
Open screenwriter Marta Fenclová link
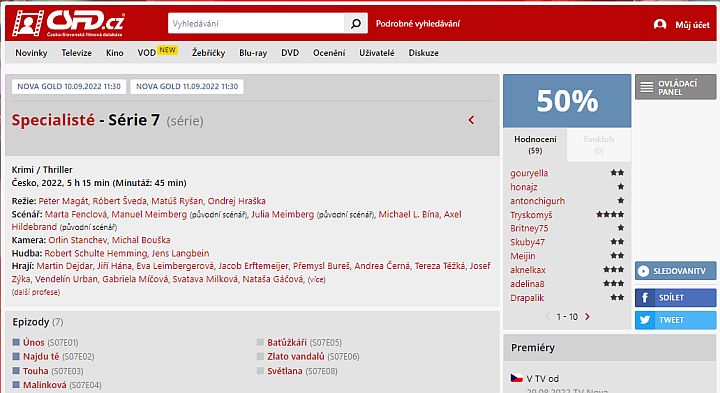tap(76, 214)
